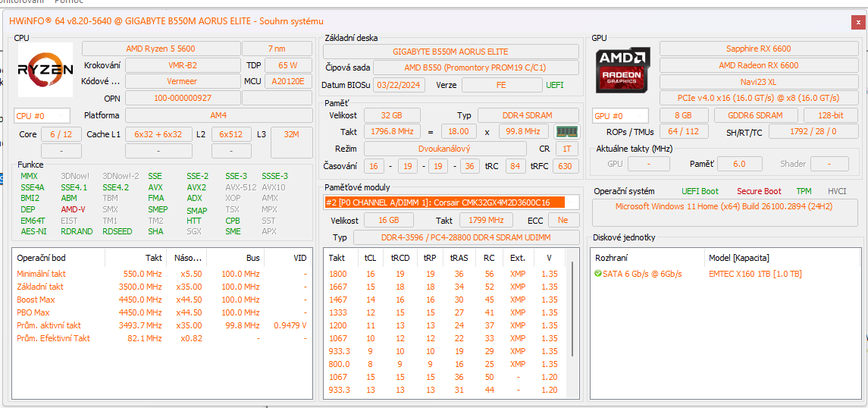The width and height of the screenshot is (868, 408).
Task: Select the VMR-B2 stepping value
Action: click(x=183, y=65)
